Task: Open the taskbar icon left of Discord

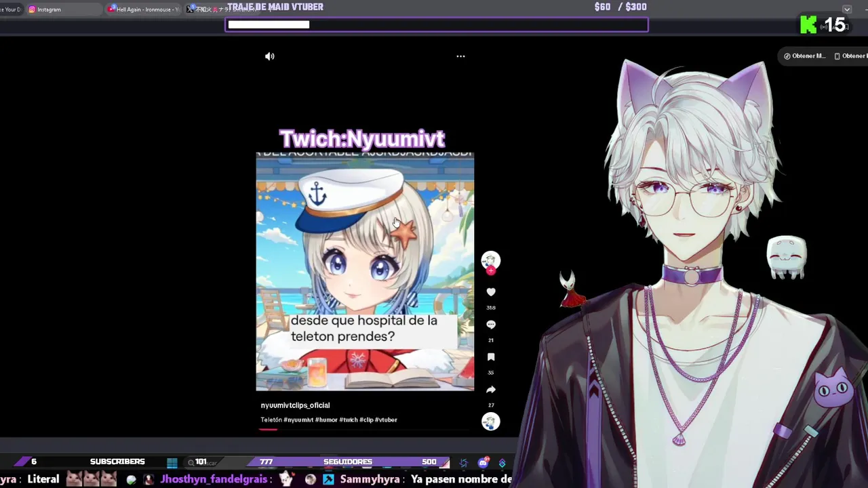Action: click(464, 463)
